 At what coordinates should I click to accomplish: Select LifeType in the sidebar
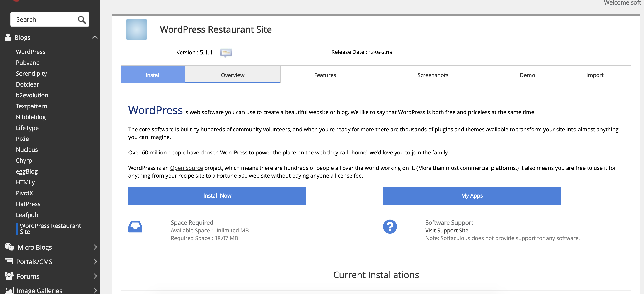point(27,128)
